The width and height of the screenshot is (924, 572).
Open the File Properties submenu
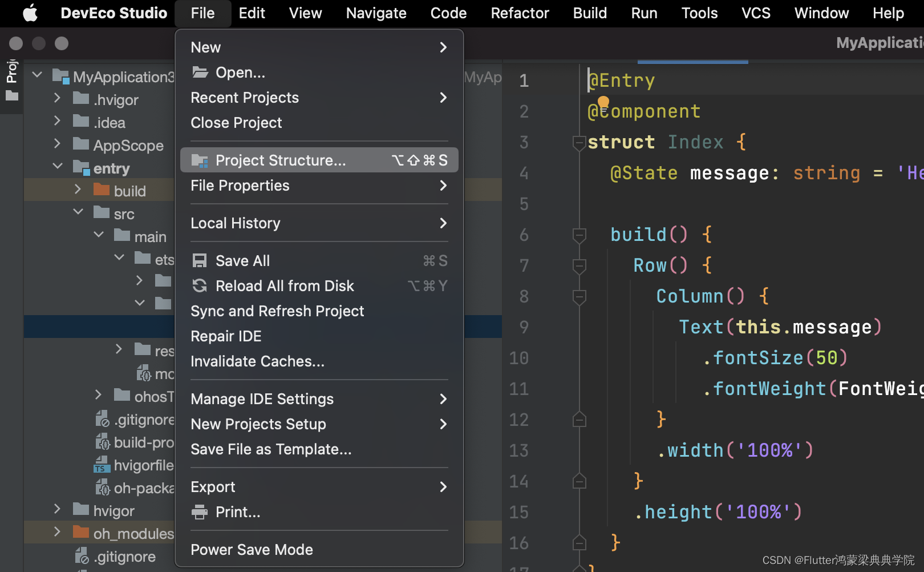[319, 186]
